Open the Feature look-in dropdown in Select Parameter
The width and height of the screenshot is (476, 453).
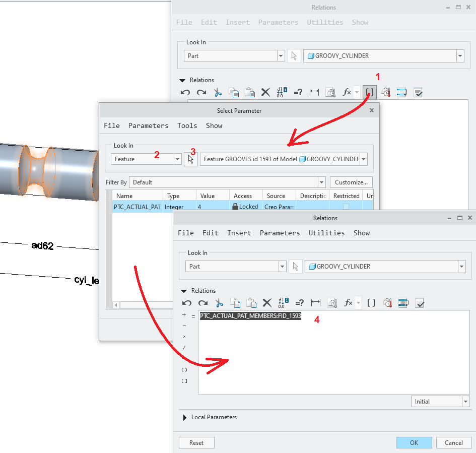click(x=178, y=159)
